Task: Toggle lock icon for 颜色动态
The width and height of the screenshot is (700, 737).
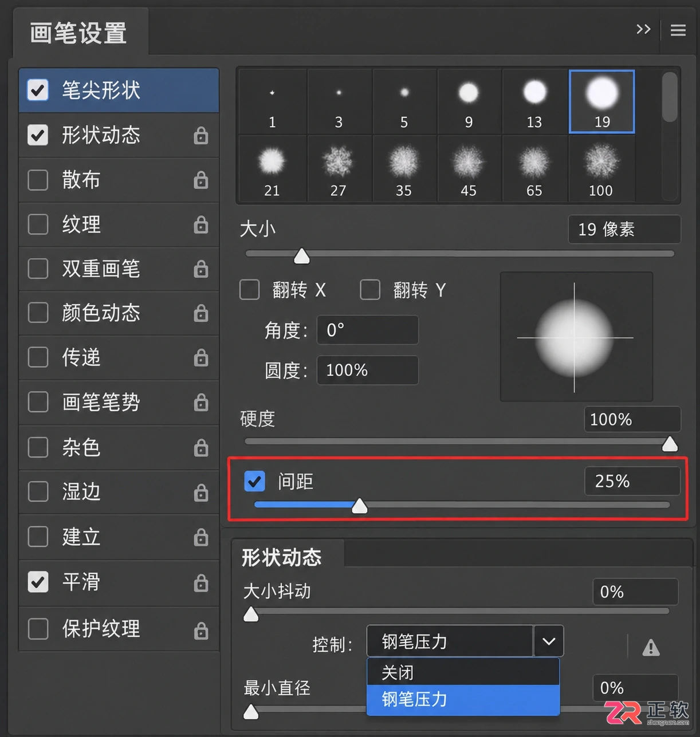Action: coord(201,313)
